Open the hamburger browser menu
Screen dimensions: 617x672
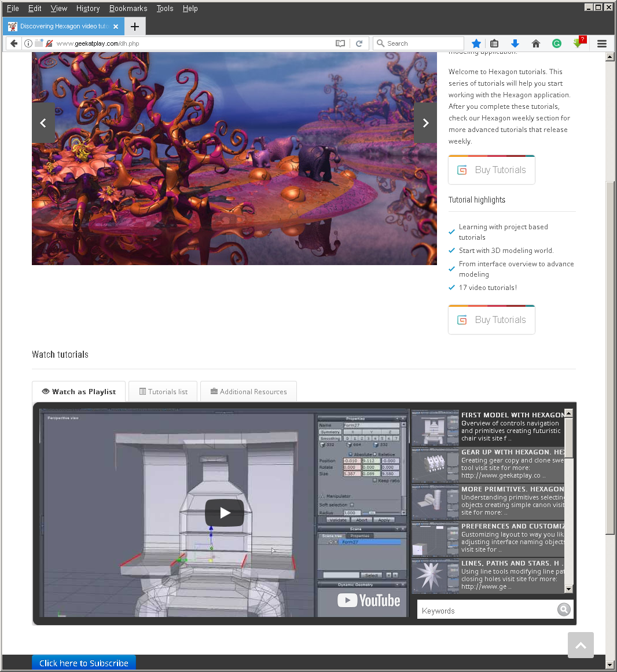(x=602, y=43)
